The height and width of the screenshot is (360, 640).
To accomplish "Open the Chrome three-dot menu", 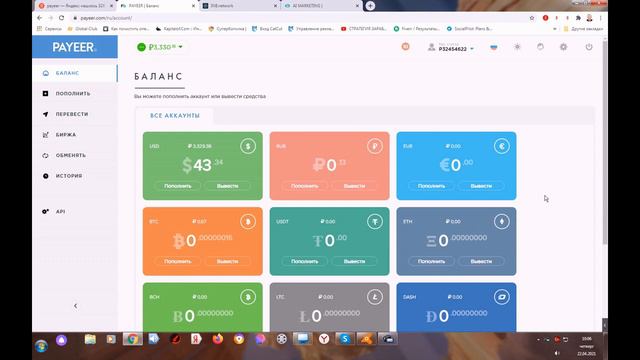I will tap(600, 18).
